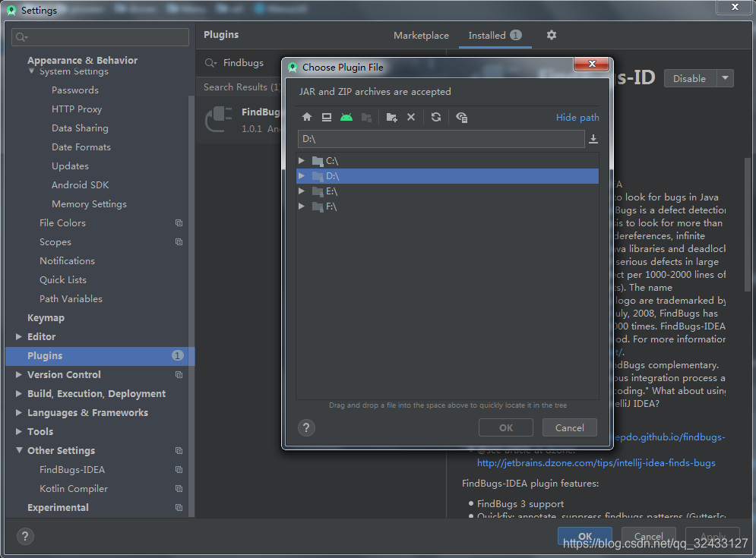Disable the FindBugs-IDEA plugin
The height and width of the screenshot is (558, 756).
tap(690, 78)
